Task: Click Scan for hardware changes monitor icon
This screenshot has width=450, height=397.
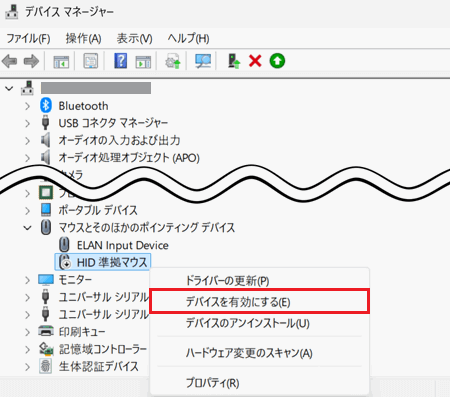Action: coord(203,61)
